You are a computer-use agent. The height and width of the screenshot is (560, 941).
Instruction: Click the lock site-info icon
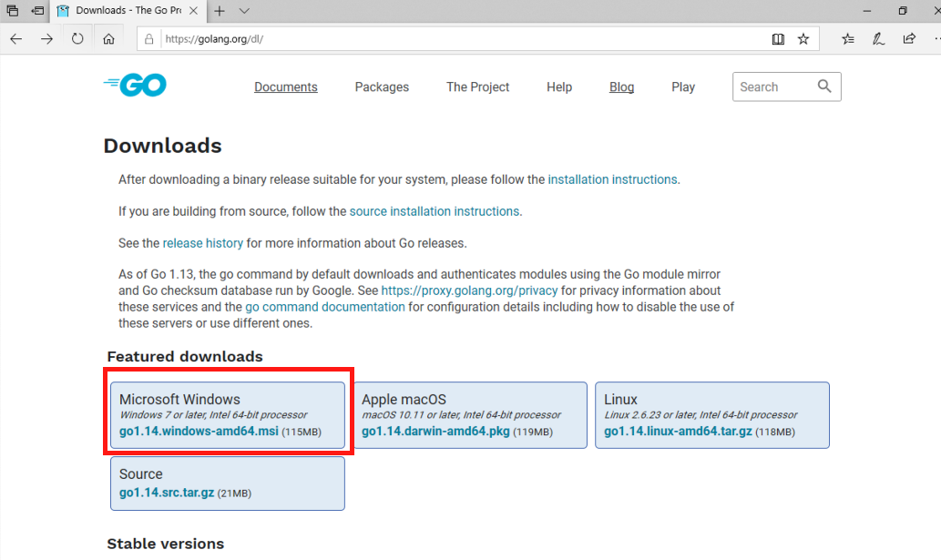[x=148, y=39]
